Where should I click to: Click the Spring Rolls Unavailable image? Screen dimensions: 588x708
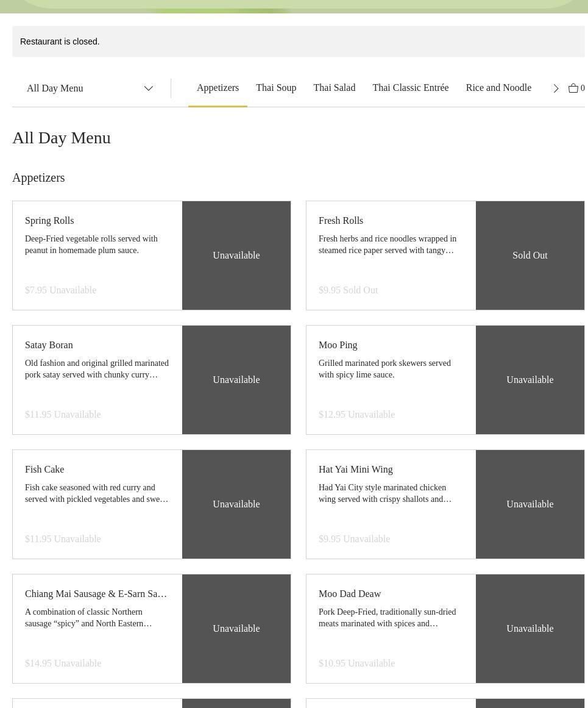[236, 256]
